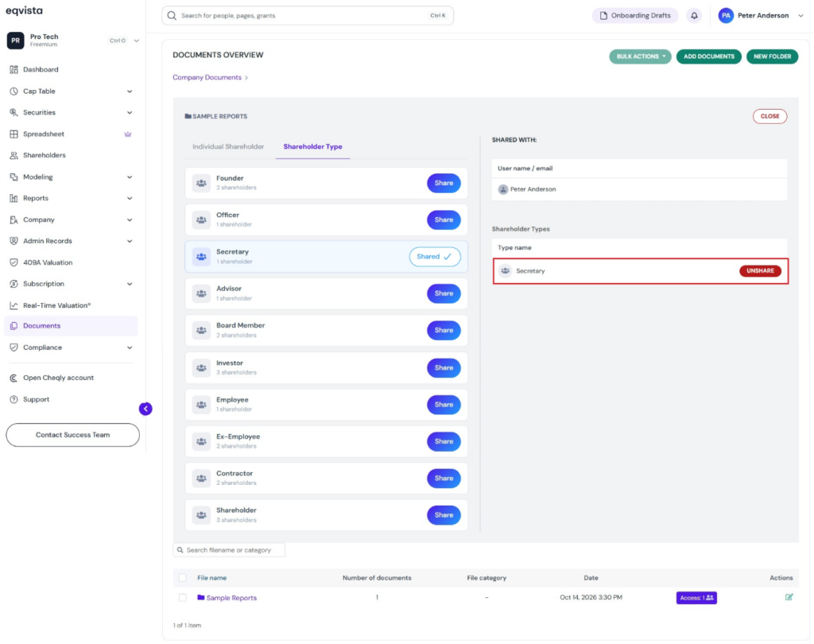Click the Support question mark icon

tap(14, 399)
